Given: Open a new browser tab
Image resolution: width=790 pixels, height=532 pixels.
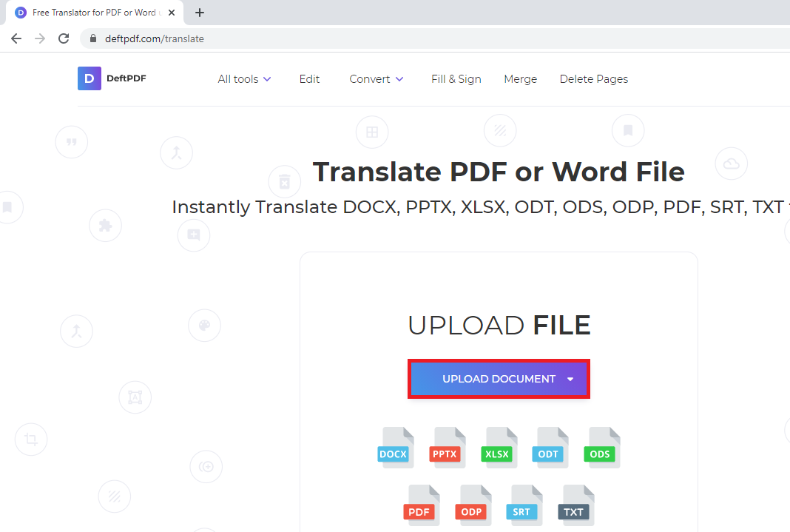Looking at the screenshot, I should [x=200, y=13].
